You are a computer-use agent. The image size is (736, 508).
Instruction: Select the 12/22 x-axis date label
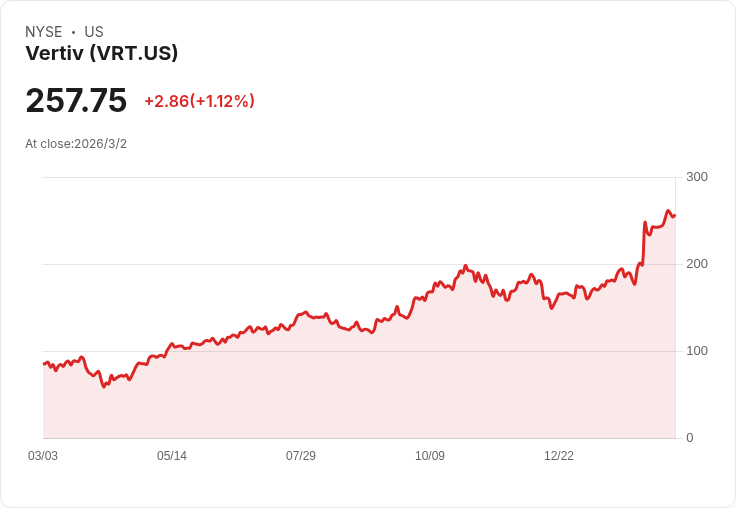(559, 456)
